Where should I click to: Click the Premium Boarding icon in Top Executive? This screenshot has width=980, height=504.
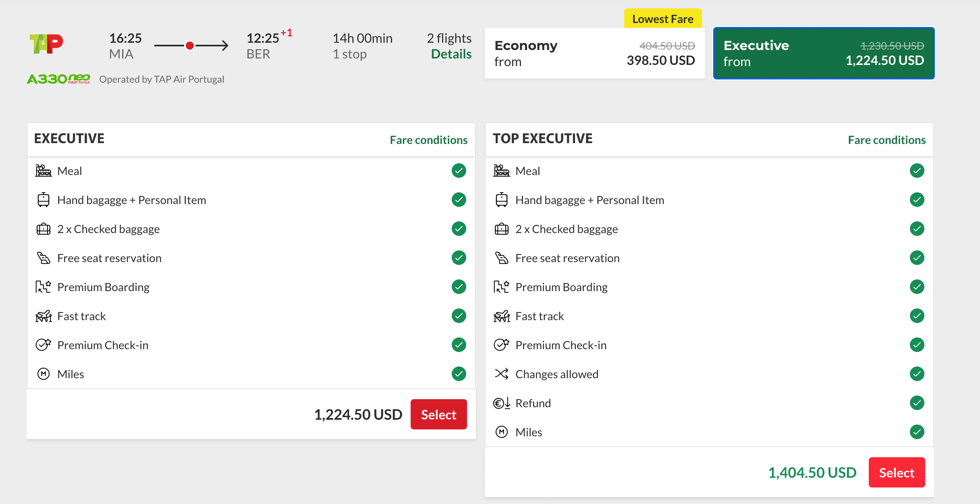point(501,287)
